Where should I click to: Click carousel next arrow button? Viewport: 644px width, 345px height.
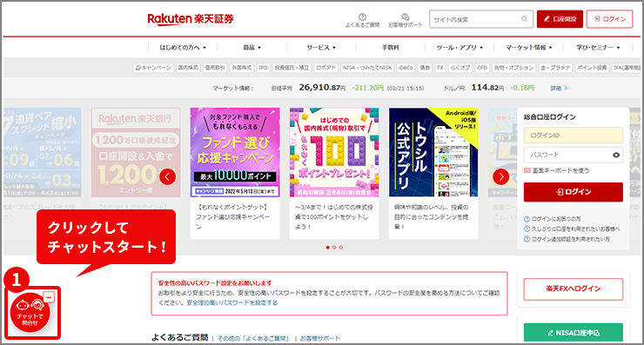500,176
